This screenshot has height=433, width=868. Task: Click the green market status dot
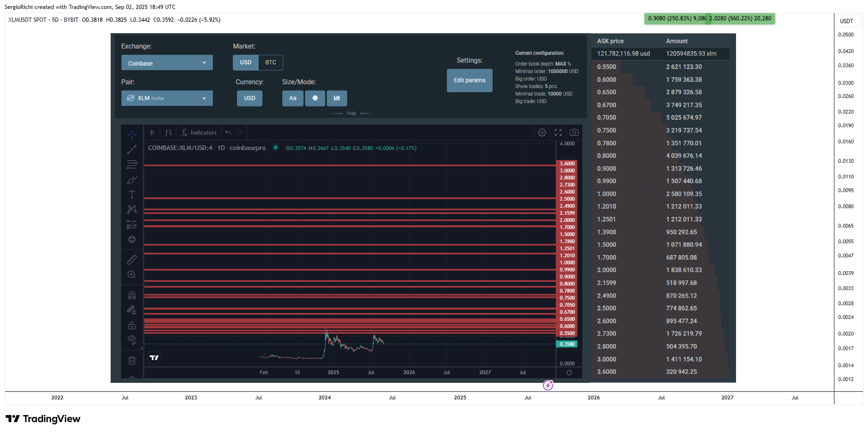[x=276, y=148]
